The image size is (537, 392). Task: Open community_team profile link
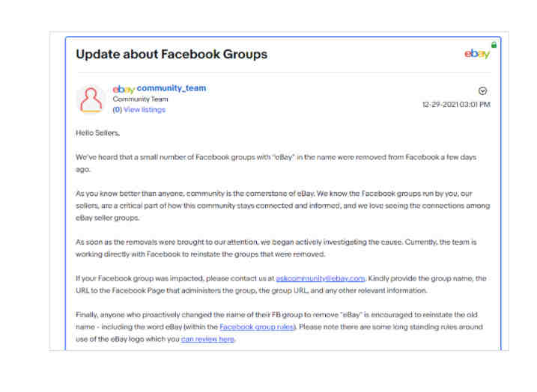pos(172,88)
